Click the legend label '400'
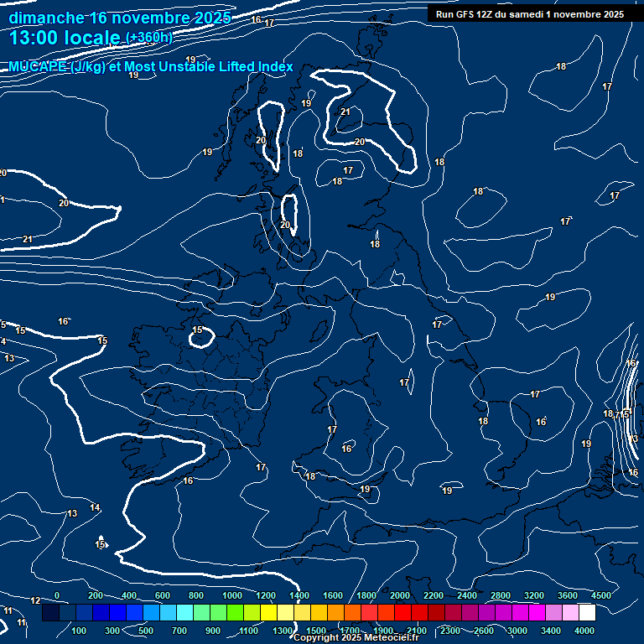Image resolution: width=644 pixels, height=644 pixels. [129, 595]
